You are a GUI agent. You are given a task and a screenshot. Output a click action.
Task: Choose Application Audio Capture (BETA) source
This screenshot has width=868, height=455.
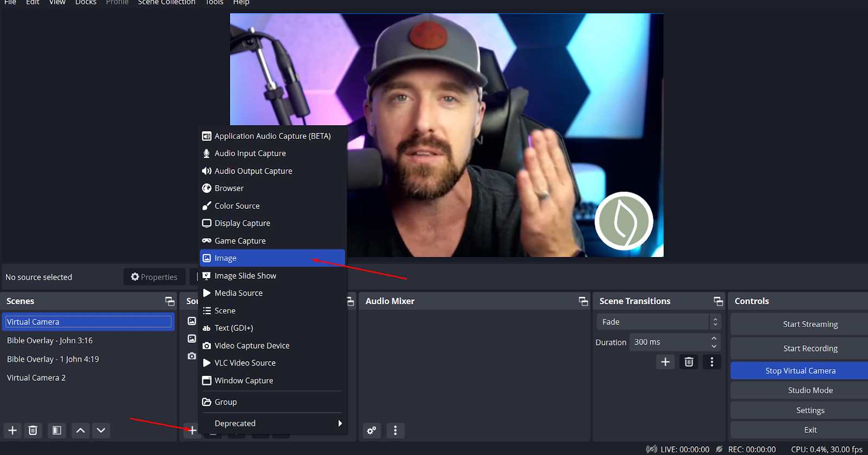[x=273, y=136]
